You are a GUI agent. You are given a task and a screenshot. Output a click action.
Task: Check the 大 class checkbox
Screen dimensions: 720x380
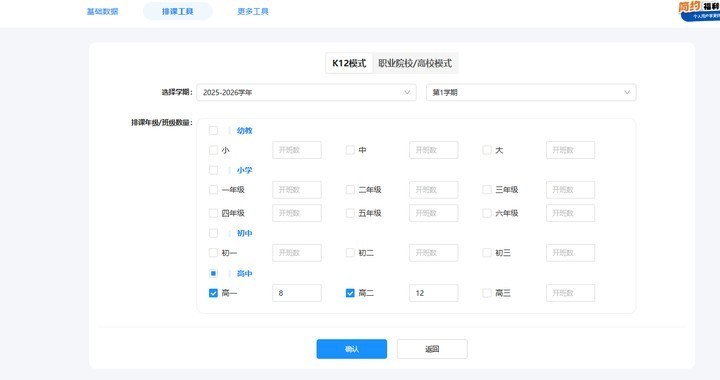tap(487, 150)
